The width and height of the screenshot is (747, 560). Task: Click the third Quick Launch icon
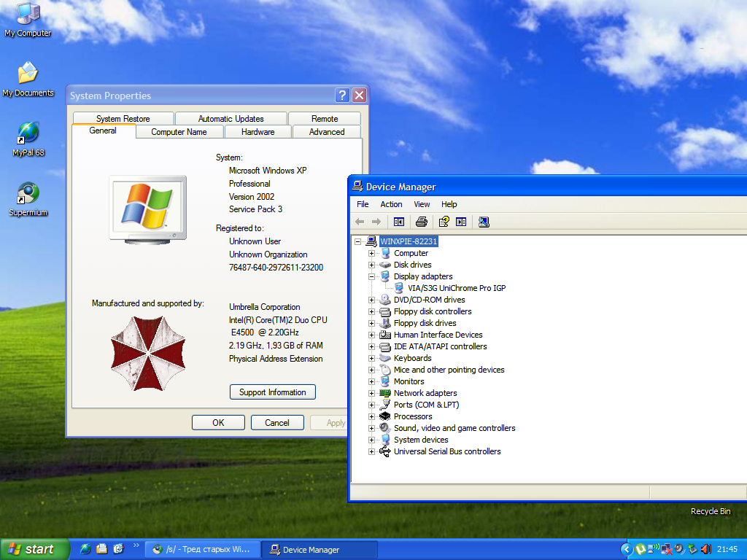pyautogui.click(x=118, y=549)
